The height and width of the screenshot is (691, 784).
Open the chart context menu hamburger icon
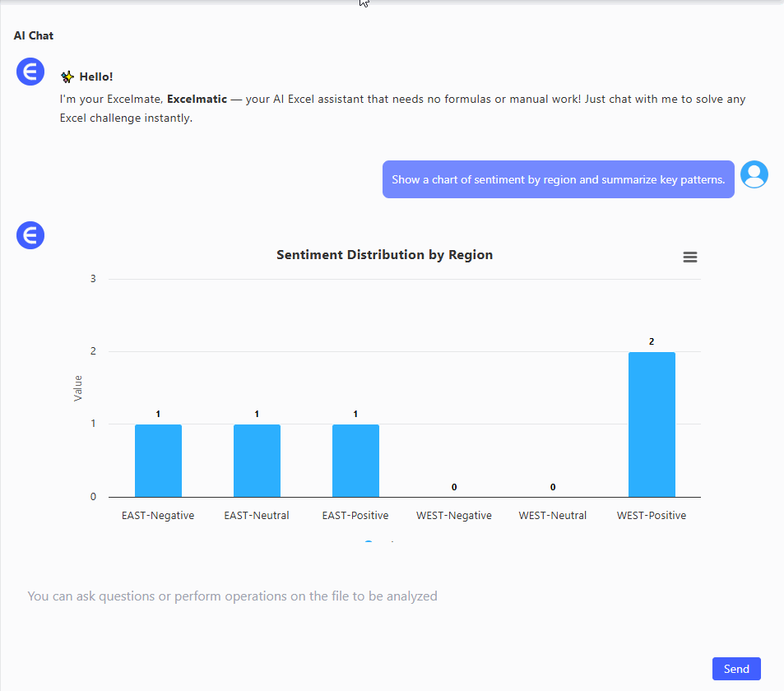(690, 257)
